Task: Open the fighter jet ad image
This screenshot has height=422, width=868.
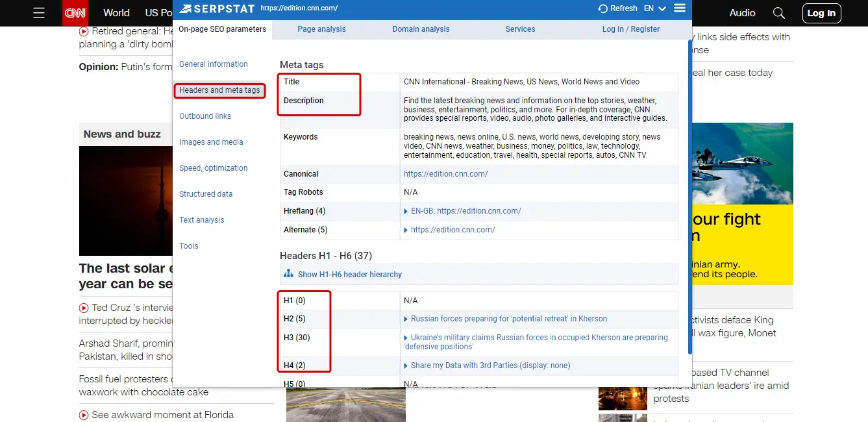Action: pos(743,164)
